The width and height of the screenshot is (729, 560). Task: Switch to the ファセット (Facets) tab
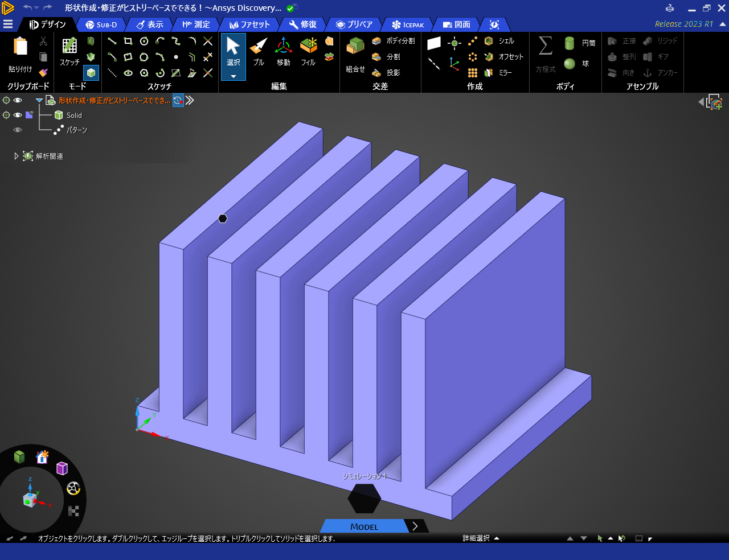[x=249, y=24]
